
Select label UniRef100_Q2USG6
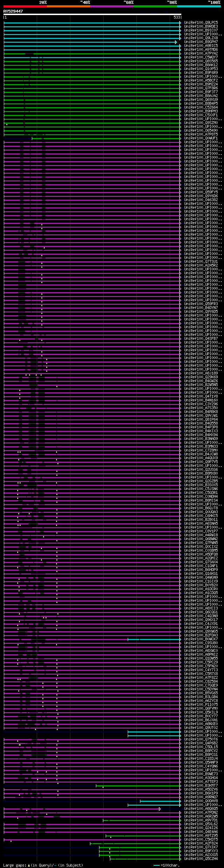click(x=201, y=469)
